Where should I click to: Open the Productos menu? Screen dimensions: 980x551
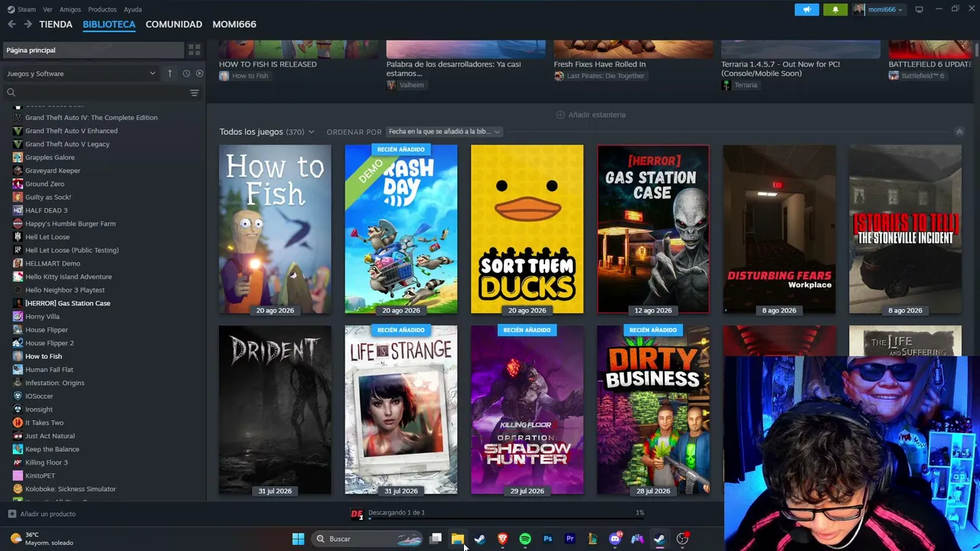coord(103,9)
